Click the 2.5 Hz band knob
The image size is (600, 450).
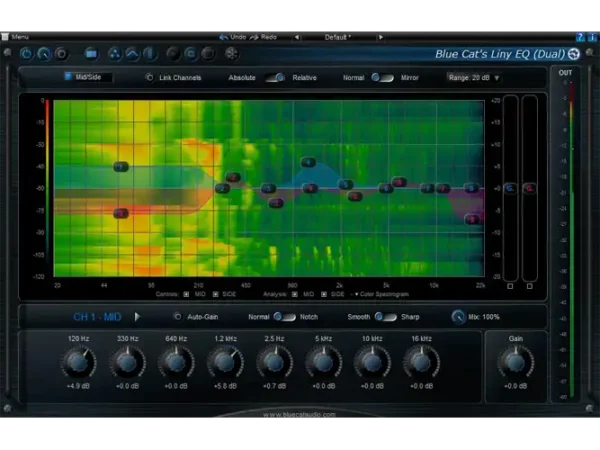[274, 362]
